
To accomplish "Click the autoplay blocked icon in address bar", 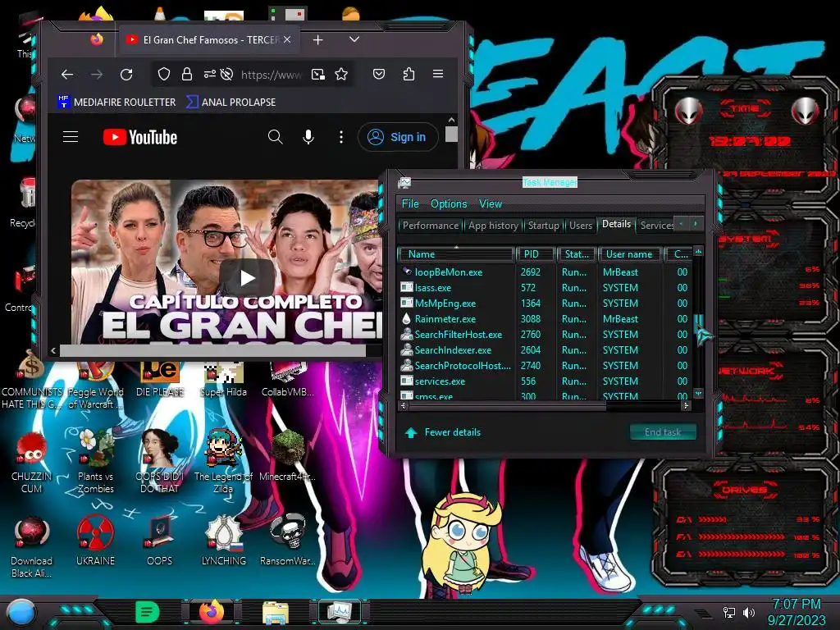I will (x=227, y=74).
